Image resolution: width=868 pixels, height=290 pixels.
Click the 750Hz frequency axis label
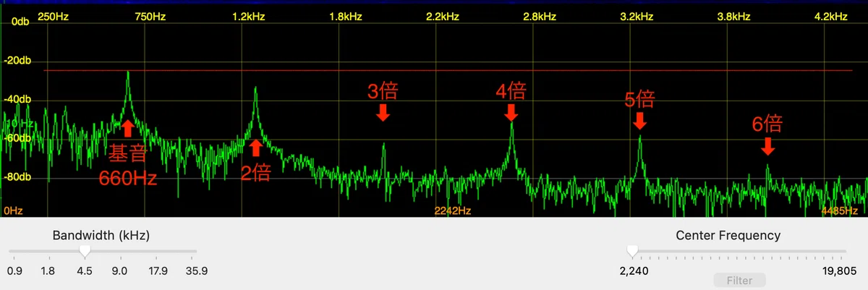point(150,17)
